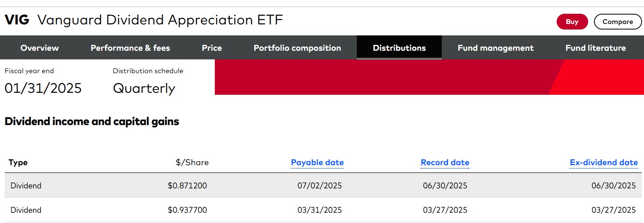
Task: Switch to Performance & fees tab
Action: (x=130, y=48)
